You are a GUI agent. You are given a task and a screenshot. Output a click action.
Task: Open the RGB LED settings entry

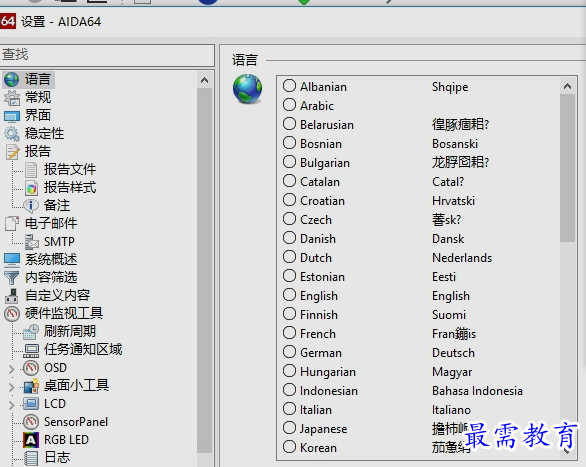(x=66, y=440)
